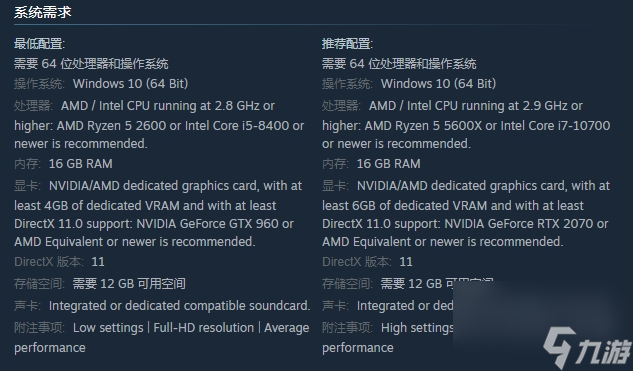The image size is (633, 371).
Task: Click the Low settings 附注事项 line
Action: coord(161,337)
